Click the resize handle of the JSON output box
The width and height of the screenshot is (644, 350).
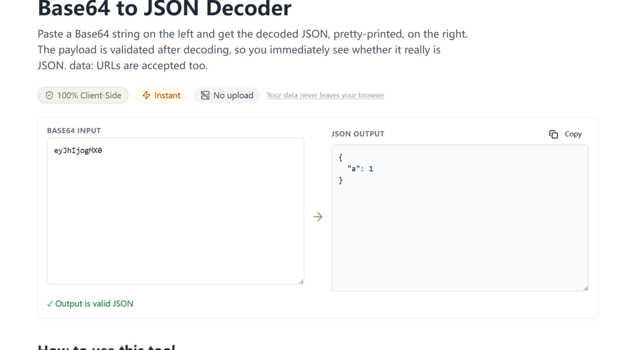click(585, 288)
